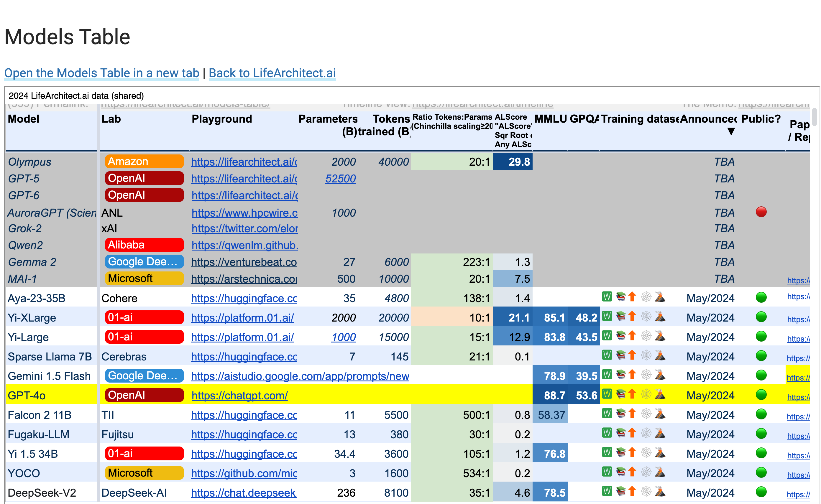This screenshot has height=504, width=821.
Task: Click green Public dot in DeepSeek-V2 row
Action: 761,492
